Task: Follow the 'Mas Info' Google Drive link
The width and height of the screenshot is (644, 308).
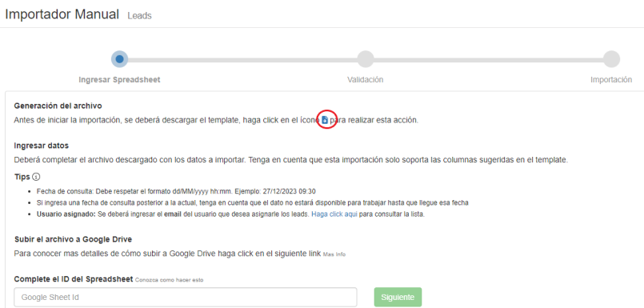Action: (334, 254)
